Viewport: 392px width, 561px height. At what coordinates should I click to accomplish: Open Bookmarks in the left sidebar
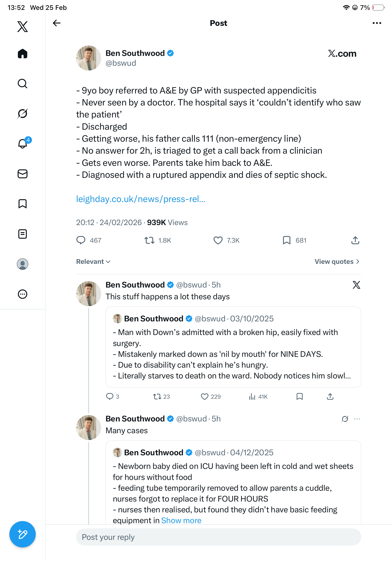pos(23,204)
